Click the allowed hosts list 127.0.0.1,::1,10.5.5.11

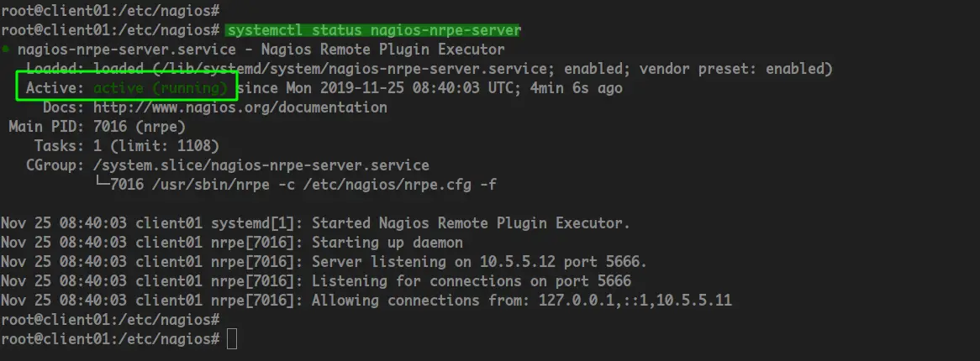635,301
